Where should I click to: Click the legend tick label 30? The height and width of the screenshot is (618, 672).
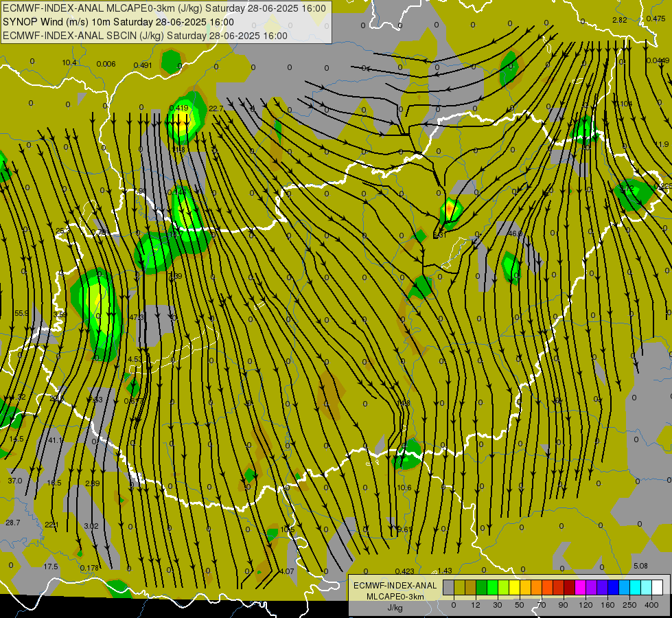(497, 605)
